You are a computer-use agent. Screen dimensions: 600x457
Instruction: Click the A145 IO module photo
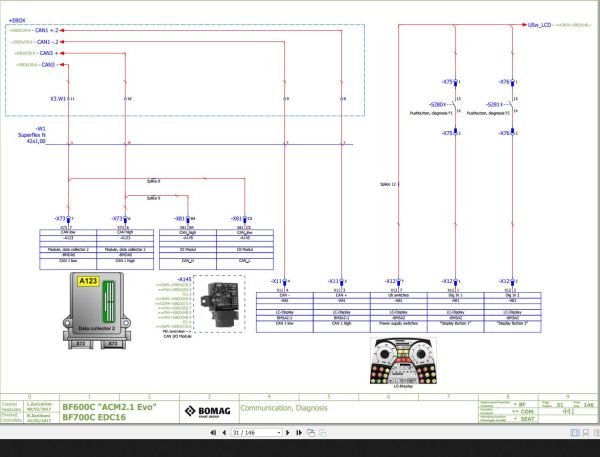coord(219,304)
